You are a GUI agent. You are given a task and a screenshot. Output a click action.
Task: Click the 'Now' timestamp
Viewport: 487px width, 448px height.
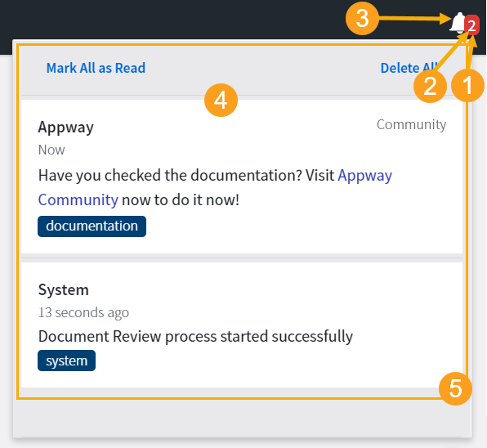(51, 150)
